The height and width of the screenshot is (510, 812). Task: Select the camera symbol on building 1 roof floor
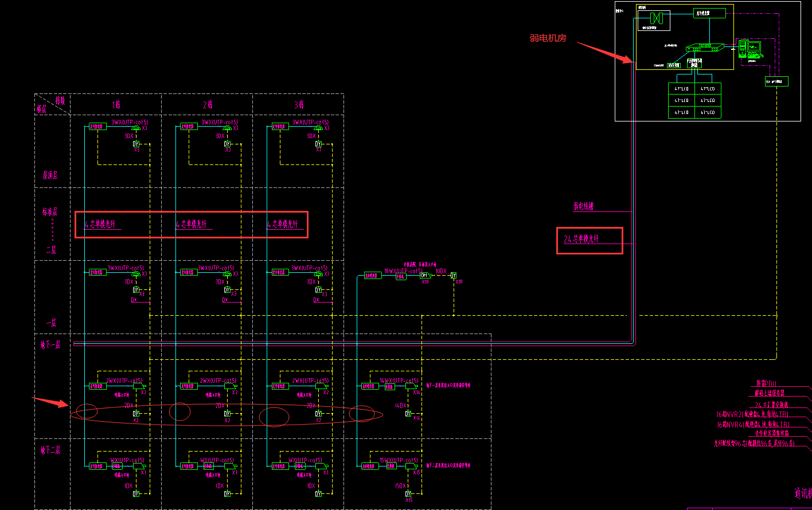[136, 129]
